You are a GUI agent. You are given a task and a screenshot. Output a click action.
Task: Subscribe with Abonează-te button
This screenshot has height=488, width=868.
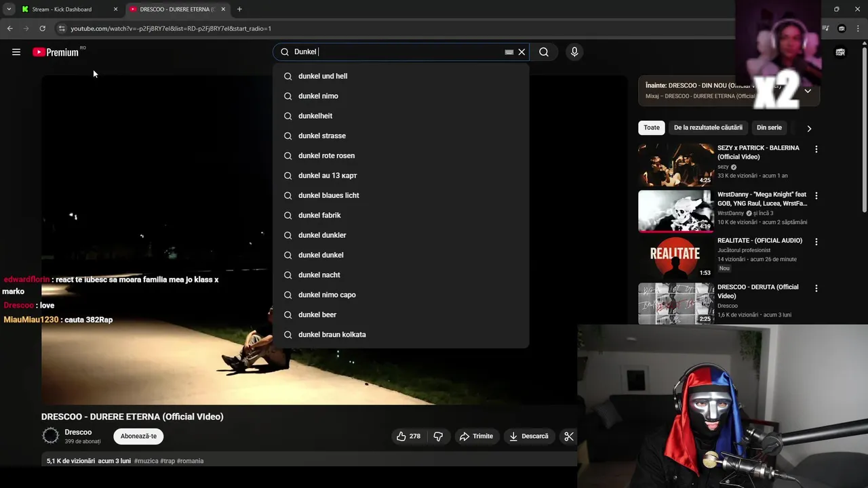pos(138,436)
